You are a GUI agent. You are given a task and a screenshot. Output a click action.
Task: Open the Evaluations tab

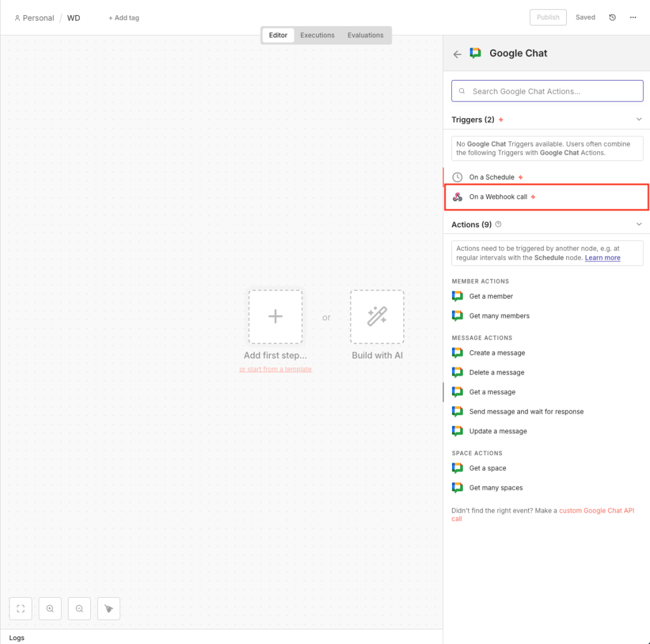365,36
